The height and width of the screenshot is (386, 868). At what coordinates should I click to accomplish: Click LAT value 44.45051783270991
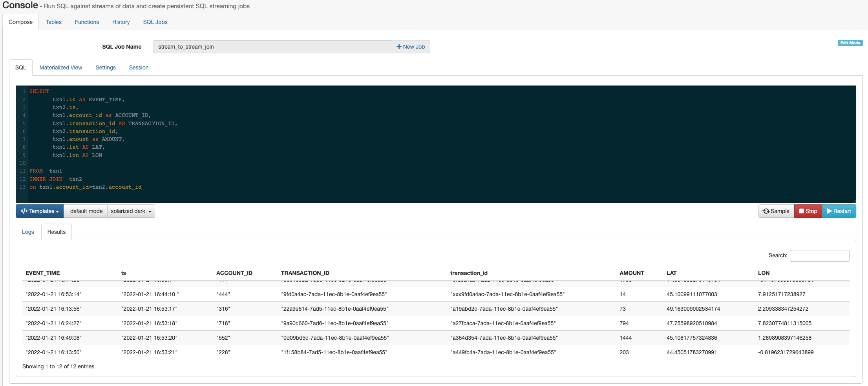point(692,352)
